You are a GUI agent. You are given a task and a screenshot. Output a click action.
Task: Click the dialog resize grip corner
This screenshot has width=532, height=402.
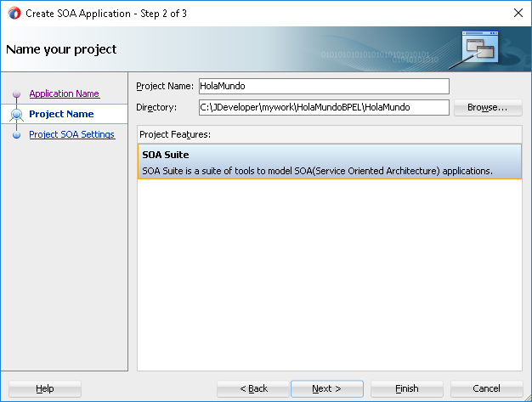pos(528,398)
